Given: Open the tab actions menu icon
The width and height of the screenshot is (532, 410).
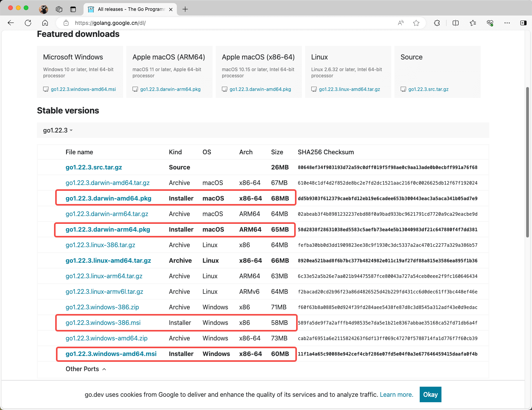Looking at the screenshot, I should (x=73, y=9).
